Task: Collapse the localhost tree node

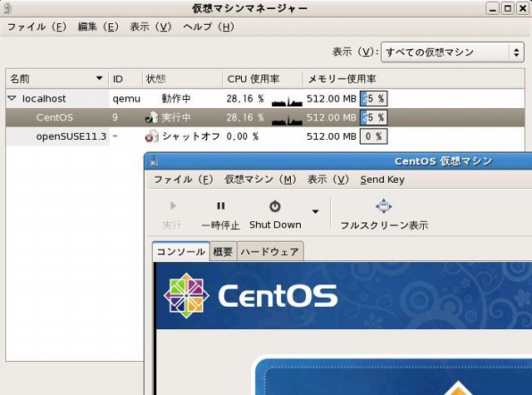Action: (x=12, y=98)
